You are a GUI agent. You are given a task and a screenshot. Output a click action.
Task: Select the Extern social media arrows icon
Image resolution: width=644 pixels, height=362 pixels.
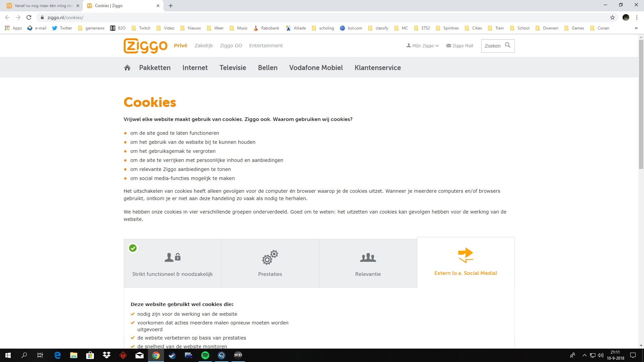coord(466,255)
